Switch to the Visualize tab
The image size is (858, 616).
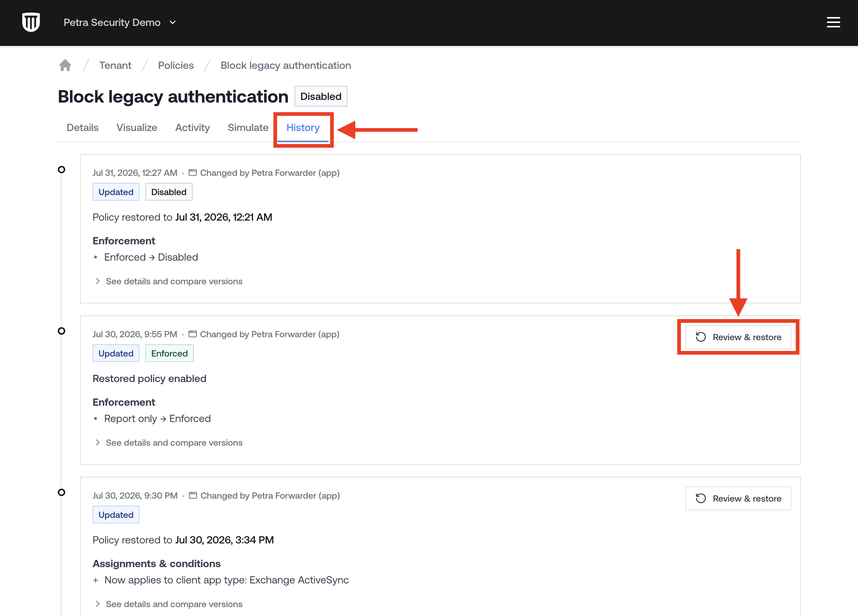(137, 128)
